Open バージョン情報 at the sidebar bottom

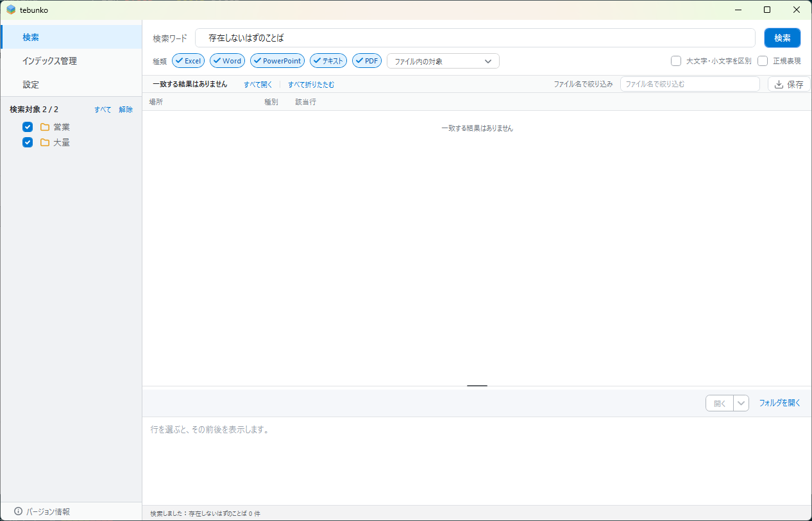click(x=42, y=511)
